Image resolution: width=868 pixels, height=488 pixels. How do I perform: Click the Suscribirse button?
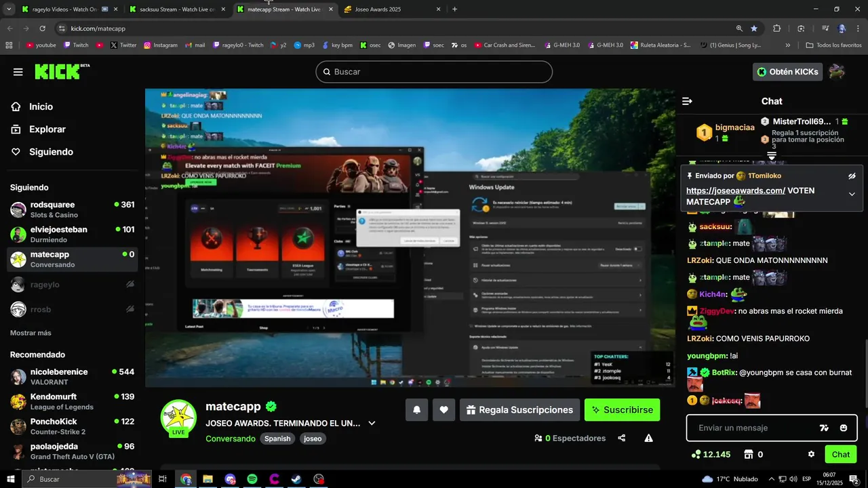pos(622,409)
